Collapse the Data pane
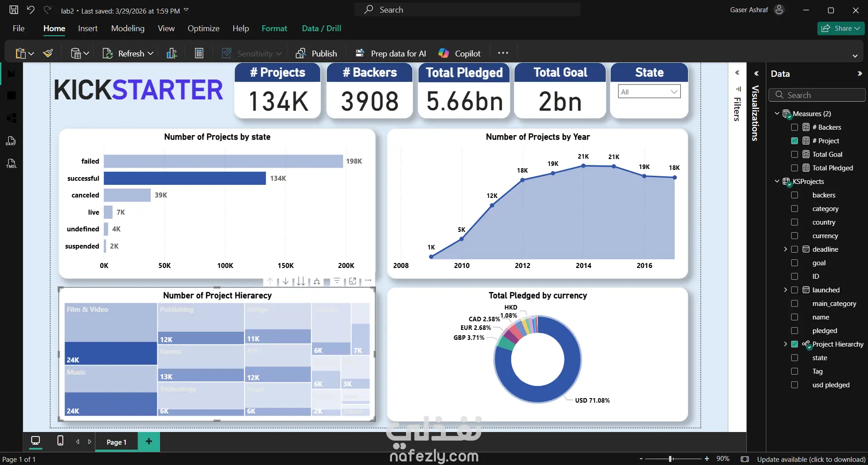Image resolution: width=868 pixels, height=465 pixels. coord(859,74)
